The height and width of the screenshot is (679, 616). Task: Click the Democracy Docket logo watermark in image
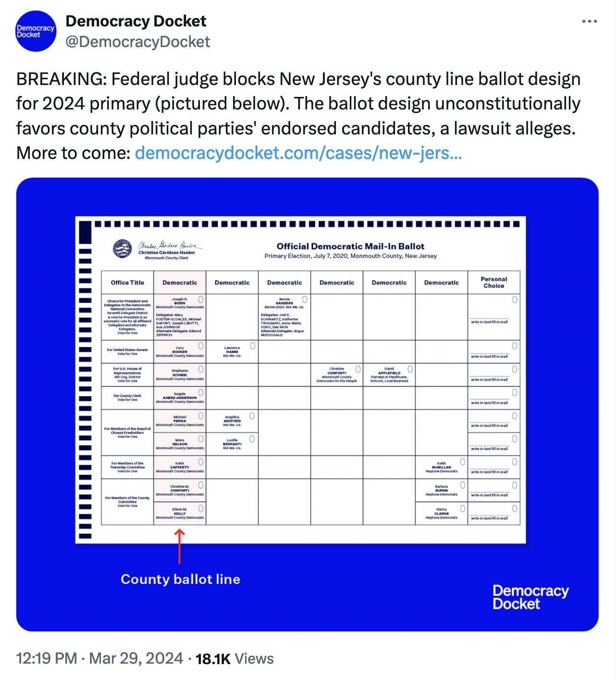(x=530, y=597)
